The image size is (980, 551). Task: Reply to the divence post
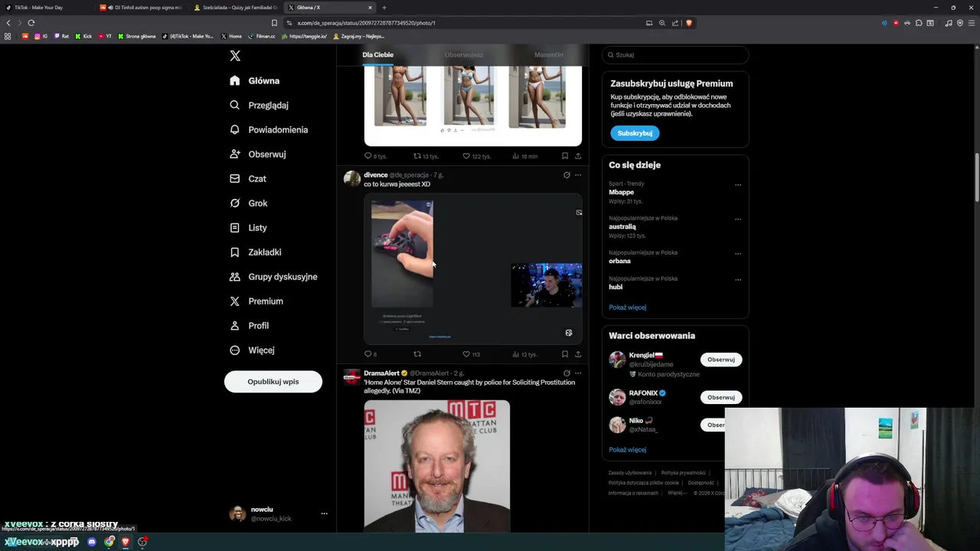pyautogui.click(x=368, y=354)
